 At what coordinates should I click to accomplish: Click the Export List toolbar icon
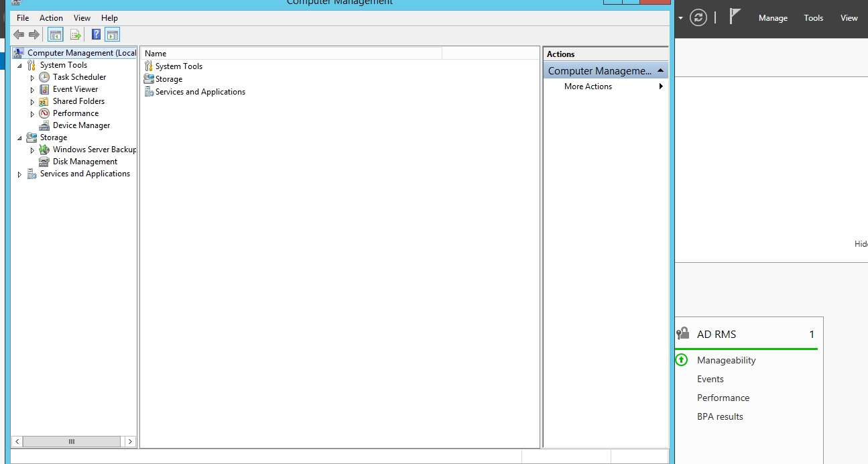tap(75, 35)
